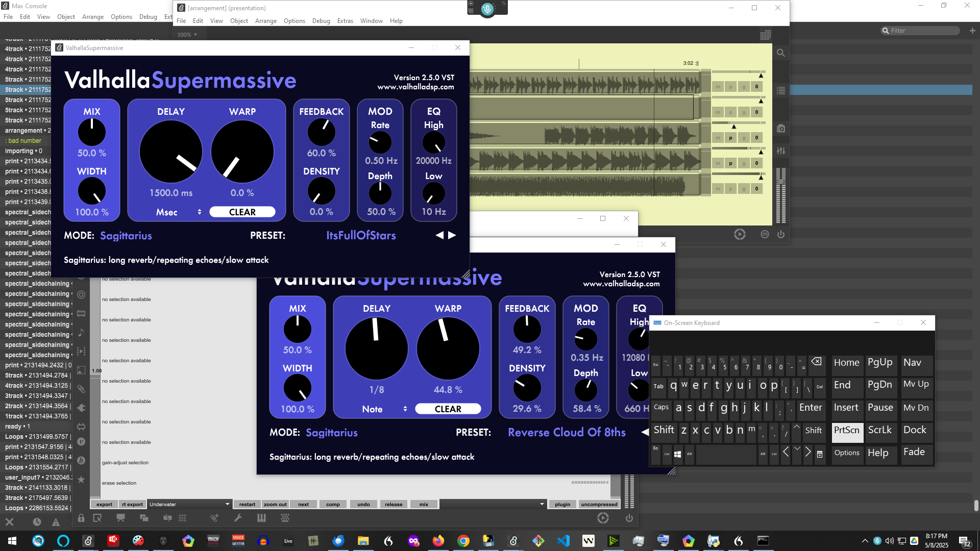Screen dimensions: 980x551
Task: Toggle 'm' mute on third track row
Action: (718, 138)
